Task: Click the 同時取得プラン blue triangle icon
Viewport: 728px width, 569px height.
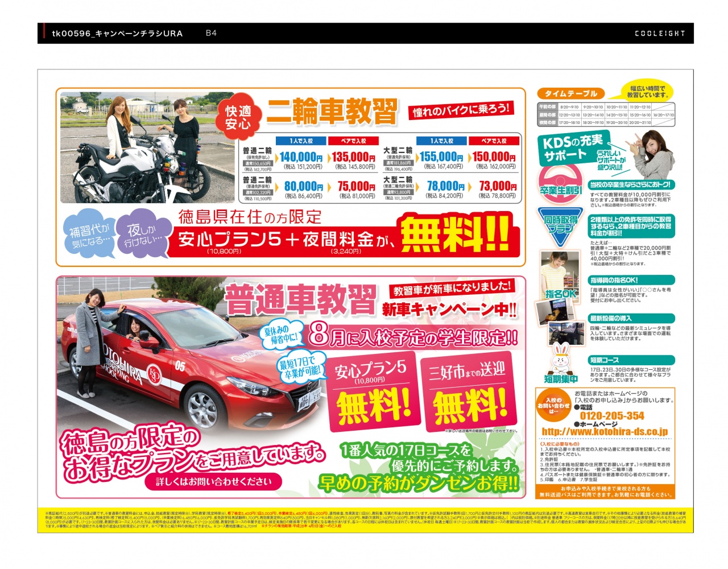Action: (x=561, y=228)
